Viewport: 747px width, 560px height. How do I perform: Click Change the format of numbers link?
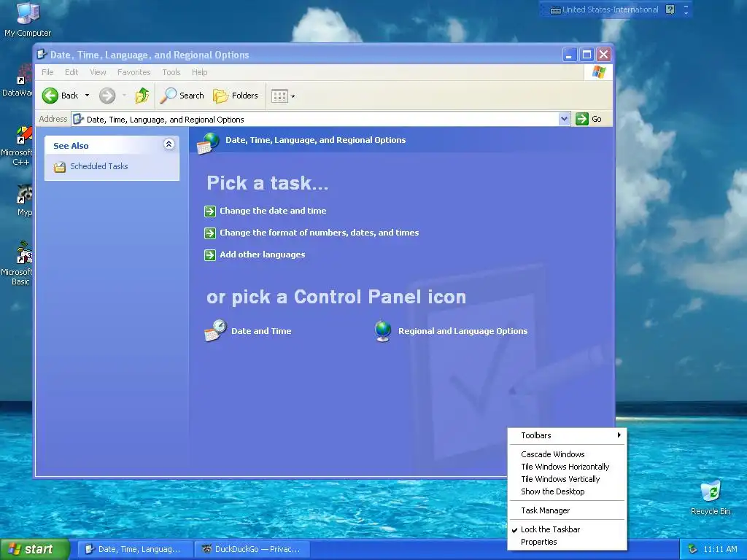320,233
